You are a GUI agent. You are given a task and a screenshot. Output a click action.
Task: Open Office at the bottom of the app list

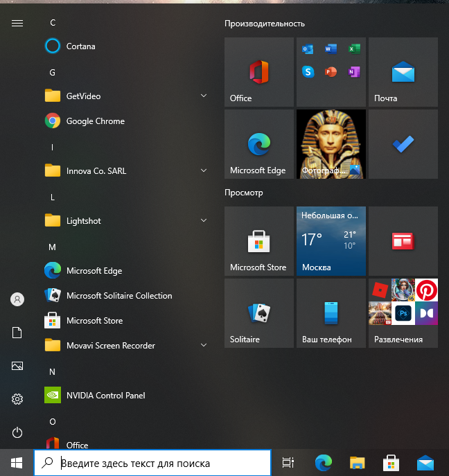pyautogui.click(x=126, y=442)
